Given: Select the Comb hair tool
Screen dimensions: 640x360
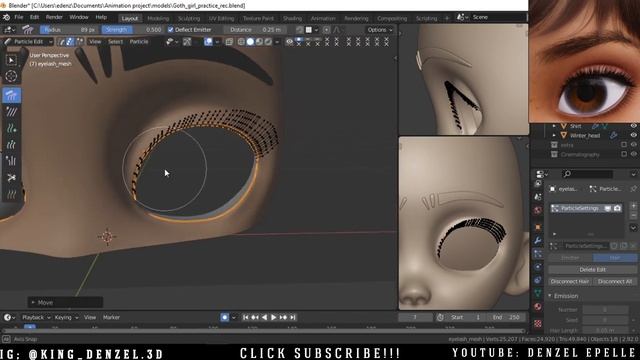Looking at the screenshot, I should click(x=11, y=95).
